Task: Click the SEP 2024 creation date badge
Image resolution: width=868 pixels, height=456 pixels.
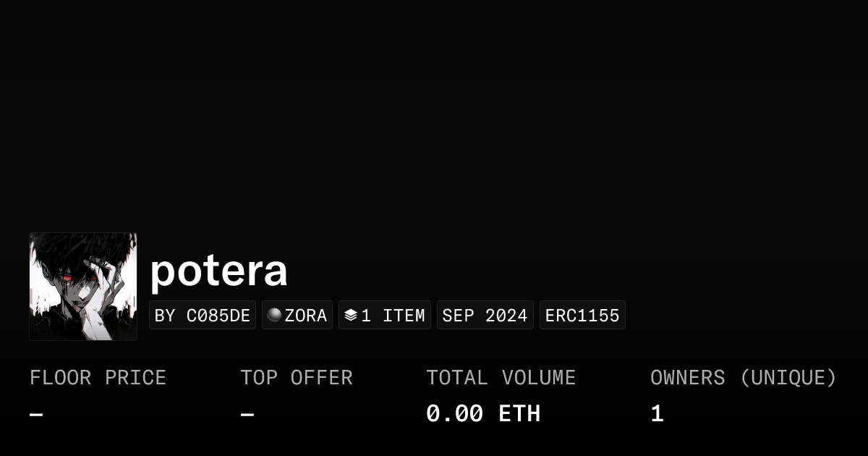Action: coord(485,316)
